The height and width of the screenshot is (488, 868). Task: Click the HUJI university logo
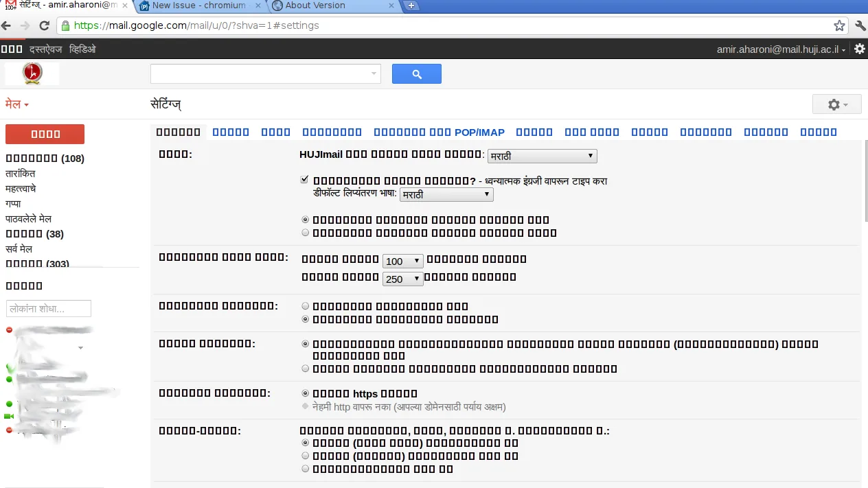tap(32, 73)
